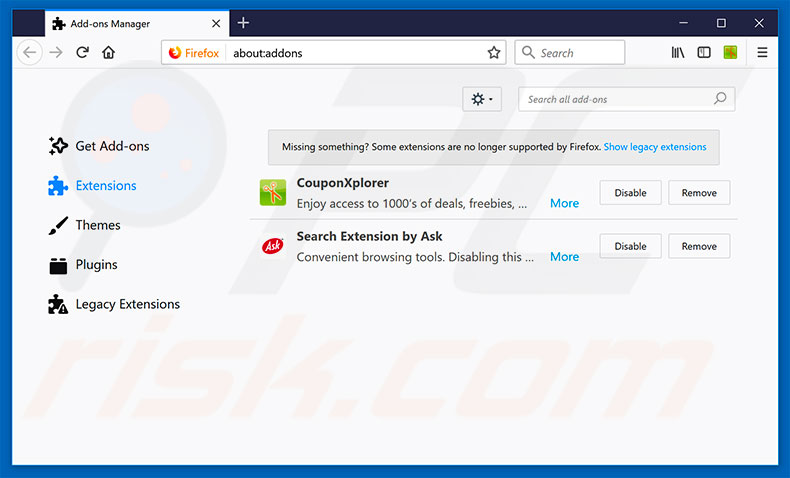Remove the CouponXplorer extension
This screenshot has width=790, height=478.
[x=699, y=193]
